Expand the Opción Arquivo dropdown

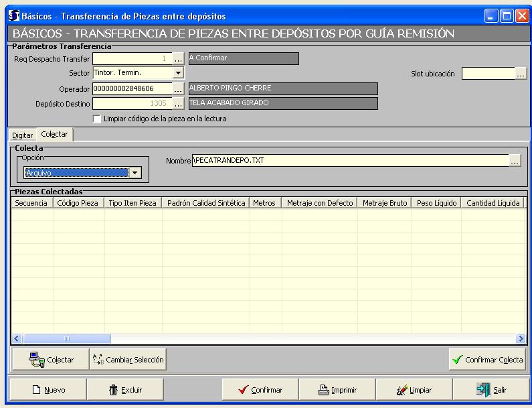pos(136,173)
